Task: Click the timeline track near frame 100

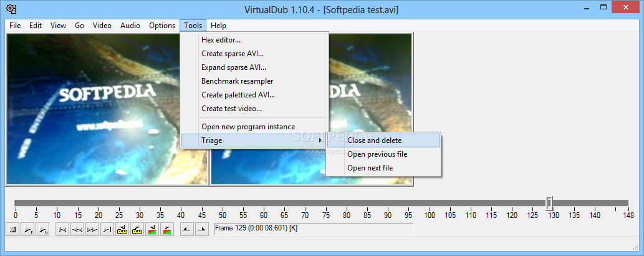Action: pyautogui.click(x=430, y=203)
